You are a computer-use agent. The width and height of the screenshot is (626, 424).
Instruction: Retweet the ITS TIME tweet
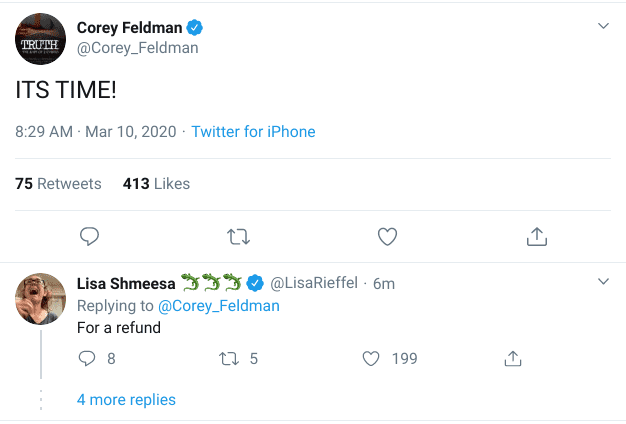click(238, 236)
